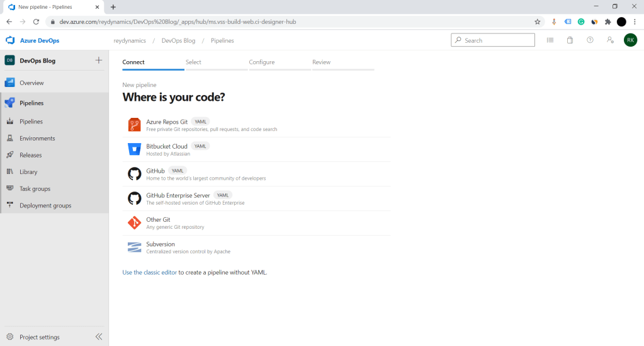The height and width of the screenshot is (346, 644).
Task: Open Task groups in sidebar
Action: pyautogui.click(x=35, y=188)
